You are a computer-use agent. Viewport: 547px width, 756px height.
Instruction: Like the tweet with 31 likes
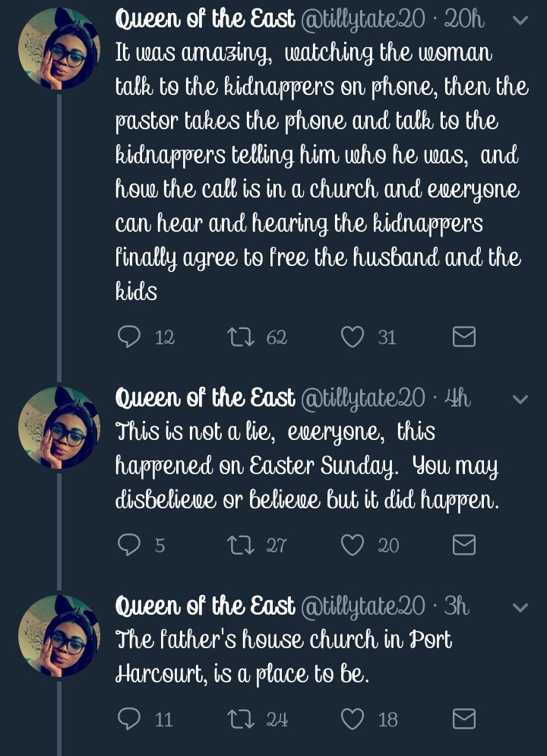coord(353,337)
